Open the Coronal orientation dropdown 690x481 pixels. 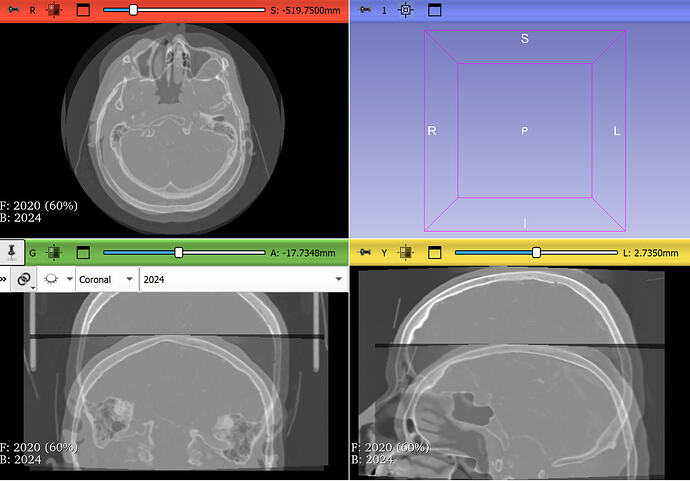pyautogui.click(x=107, y=279)
